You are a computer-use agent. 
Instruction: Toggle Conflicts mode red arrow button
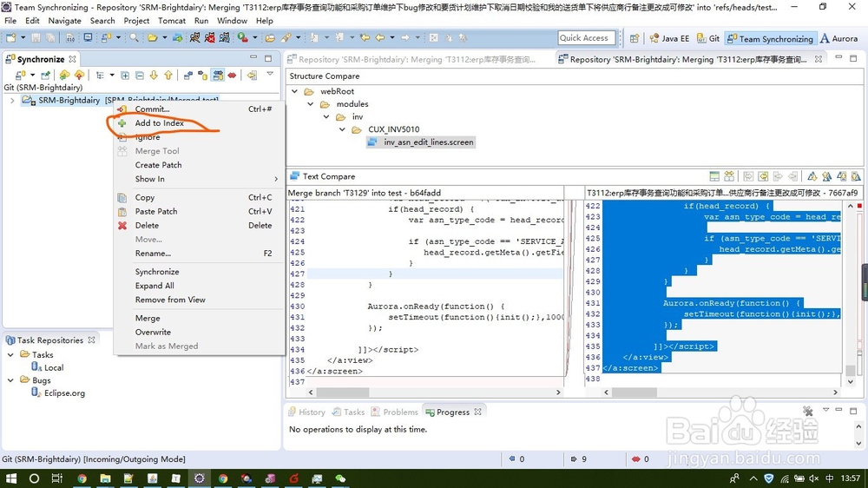[232, 75]
